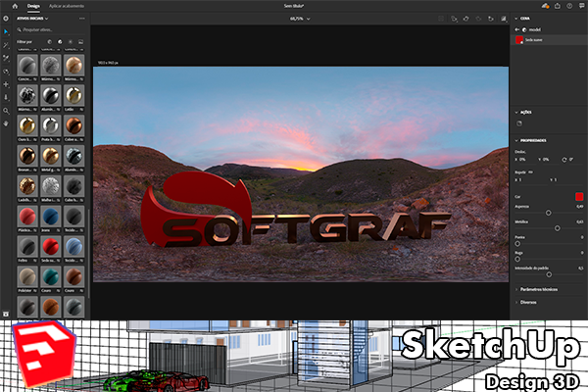Click the Metálico value field

580,221
